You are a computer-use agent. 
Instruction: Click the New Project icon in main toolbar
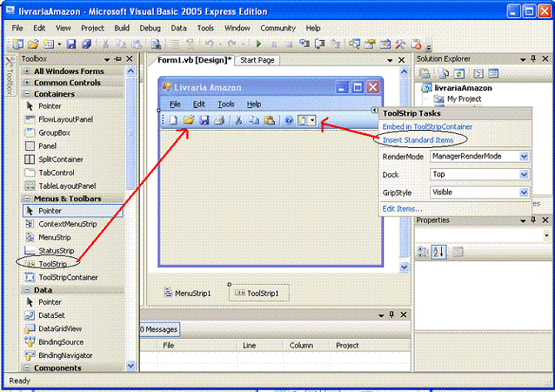tap(18, 44)
